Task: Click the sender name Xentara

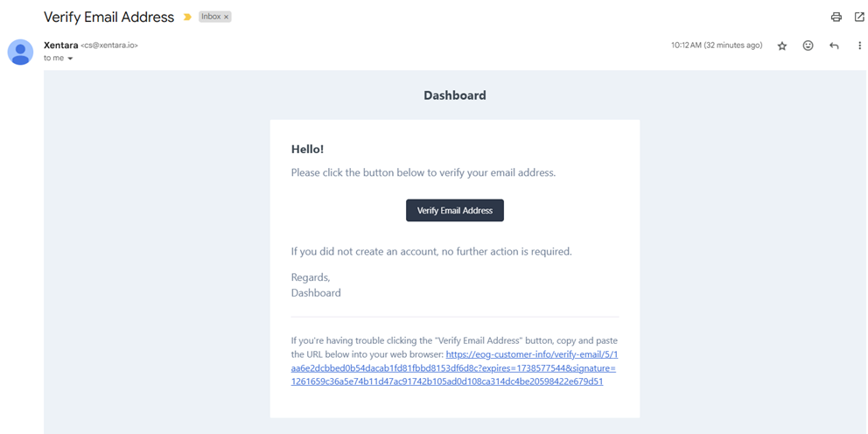Action: click(x=60, y=45)
